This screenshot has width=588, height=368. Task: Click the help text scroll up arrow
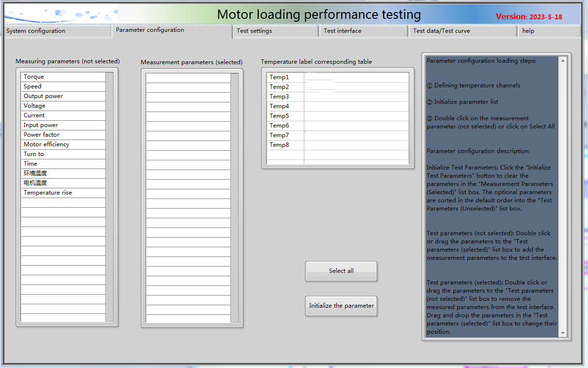[562, 61]
